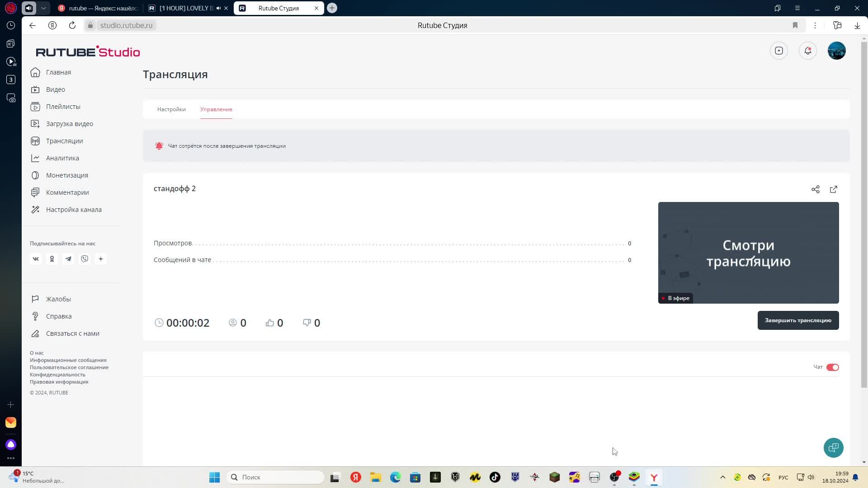Open the notifications bell
The width and height of the screenshot is (868, 488).
(x=807, y=51)
